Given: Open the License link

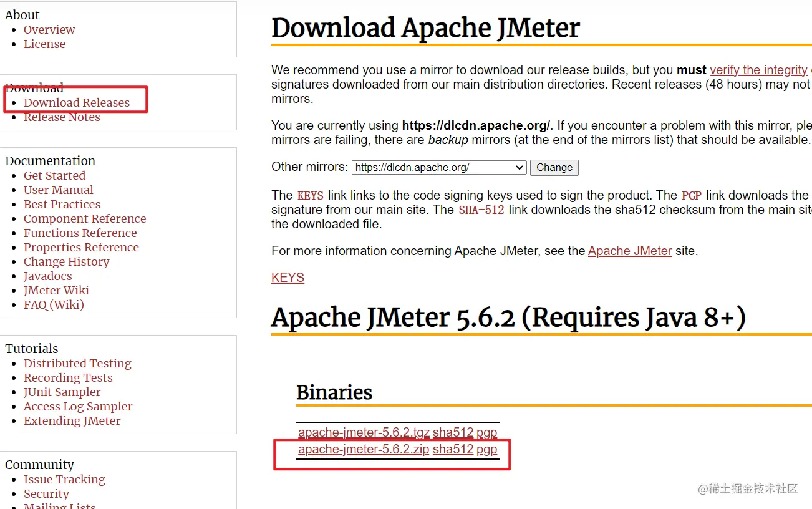Looking at the screenshot, I should coord(44,44).
